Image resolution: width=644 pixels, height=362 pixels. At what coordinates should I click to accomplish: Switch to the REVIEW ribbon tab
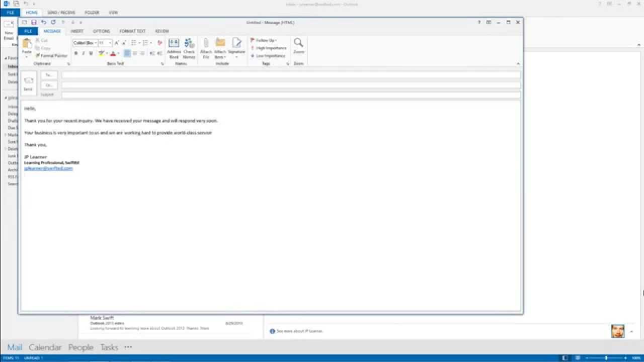(162, 31)
